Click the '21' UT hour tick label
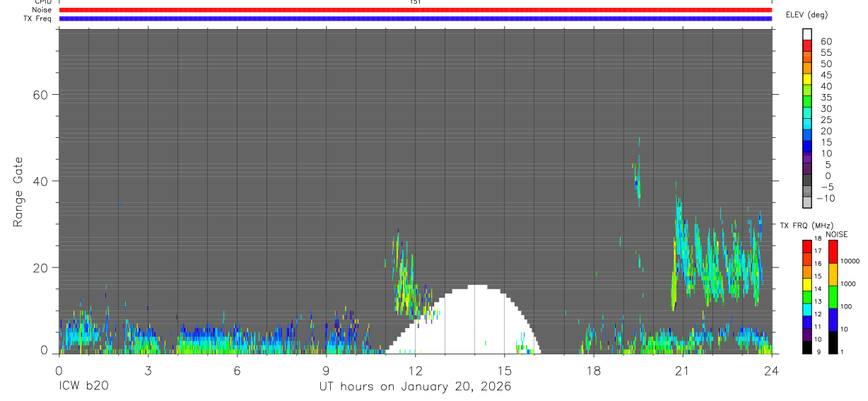Viewport: 868px width, 401px height. tap(683, 370)
